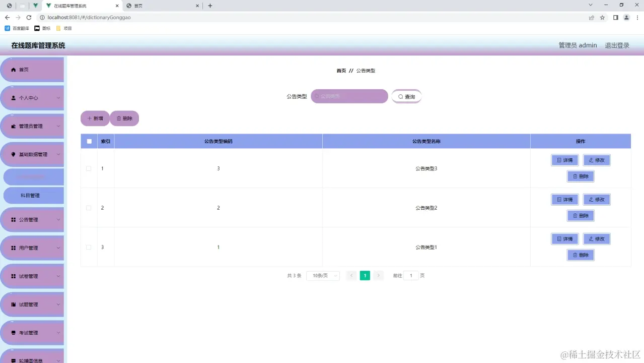View 详情 for 公告类型3
Image resolution: width=644 pixels, height=363 pixels.
pyautogui.click(x=565, y=160)
